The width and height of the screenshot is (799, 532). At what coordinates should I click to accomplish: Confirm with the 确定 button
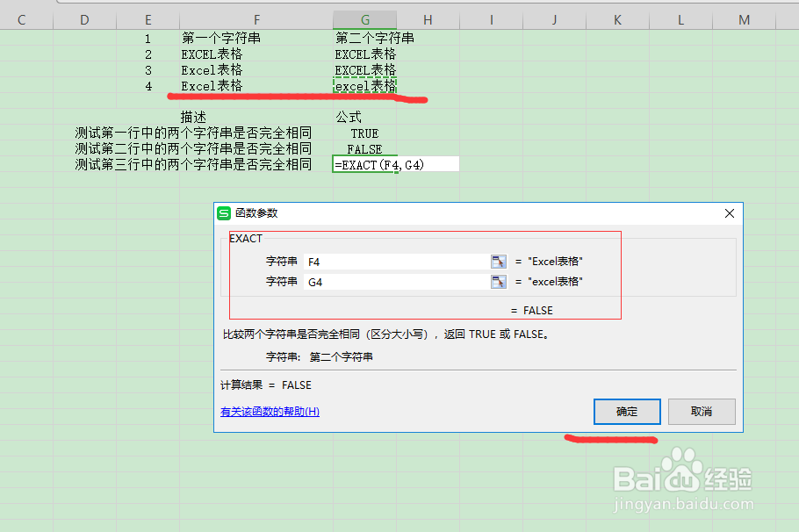tap(627, 412)
